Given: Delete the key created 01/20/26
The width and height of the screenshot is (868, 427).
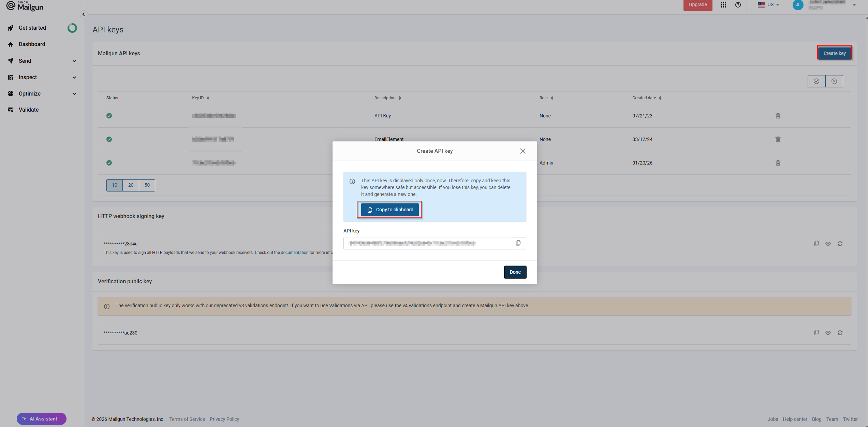Looking at the screenshot, I should click(778, 163).
